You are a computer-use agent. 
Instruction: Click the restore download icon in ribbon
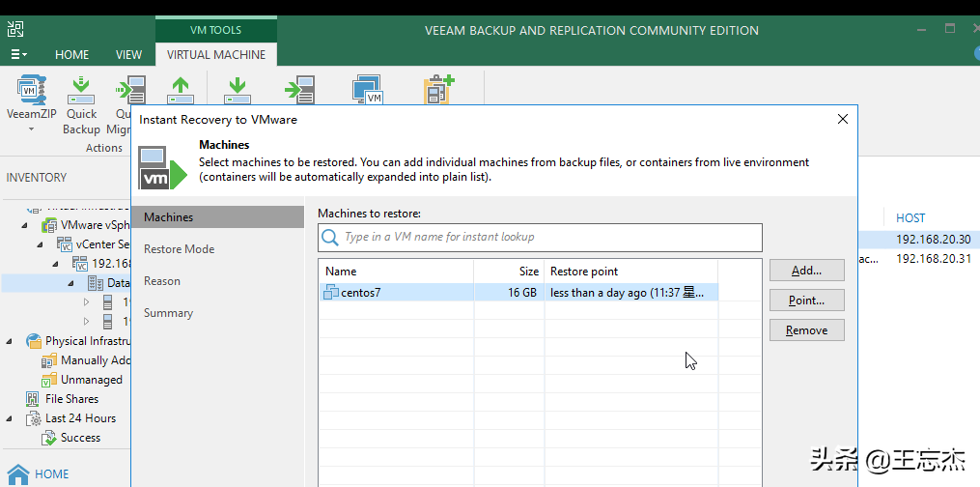[237, 90]
